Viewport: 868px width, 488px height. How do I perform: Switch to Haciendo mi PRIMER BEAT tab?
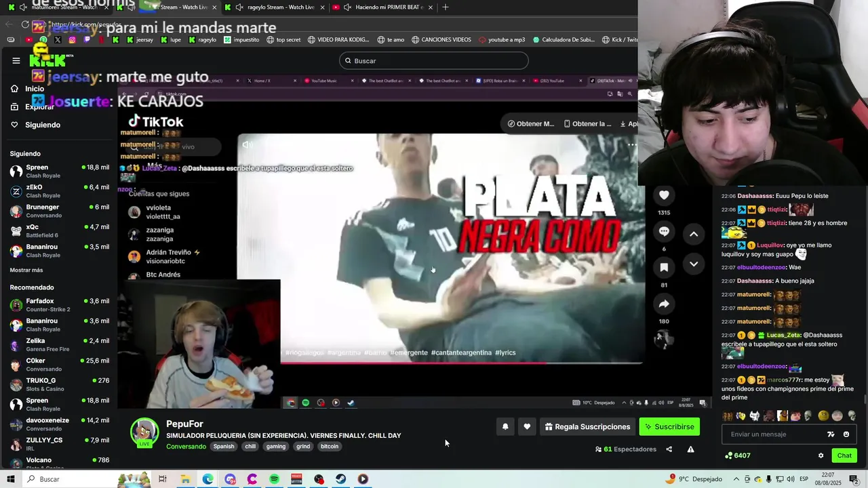point(383,7)
